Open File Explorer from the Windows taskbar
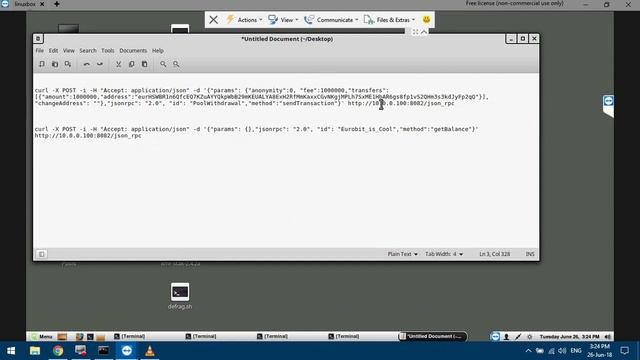Viewport: 640px width, 360px height. pyautogui.click(x=35, y=351)
